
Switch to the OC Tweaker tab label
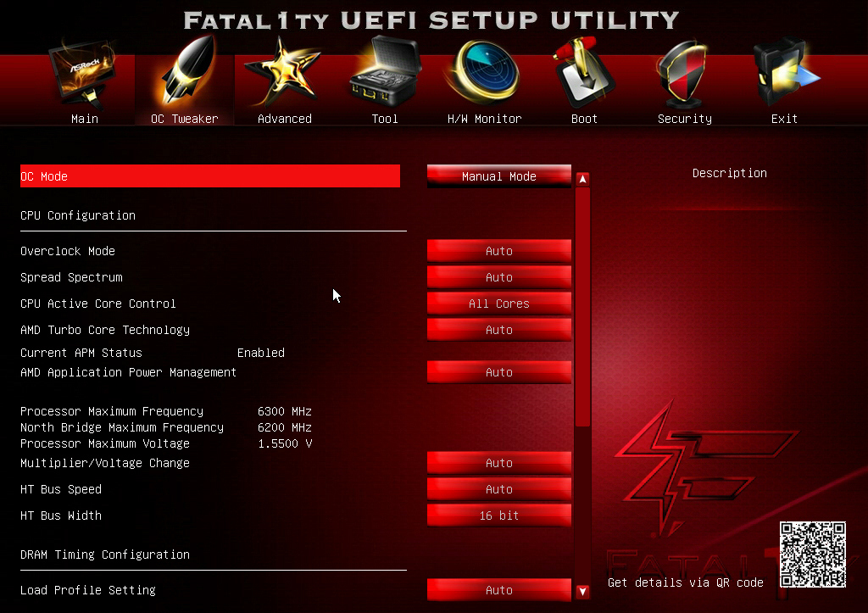[184, 119]
